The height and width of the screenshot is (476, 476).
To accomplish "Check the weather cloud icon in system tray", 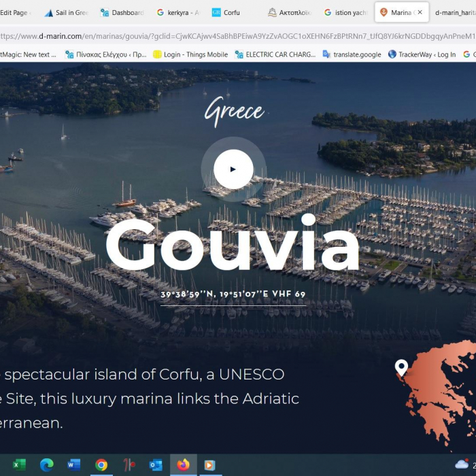I will (462, 465).
